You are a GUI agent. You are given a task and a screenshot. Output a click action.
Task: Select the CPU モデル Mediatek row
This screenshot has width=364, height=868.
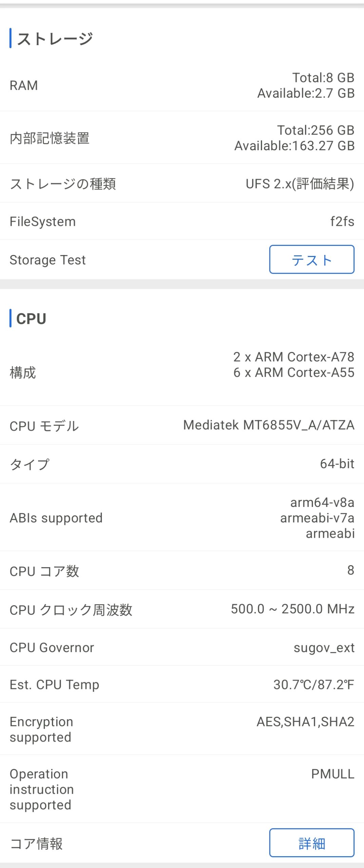point(182,425)
